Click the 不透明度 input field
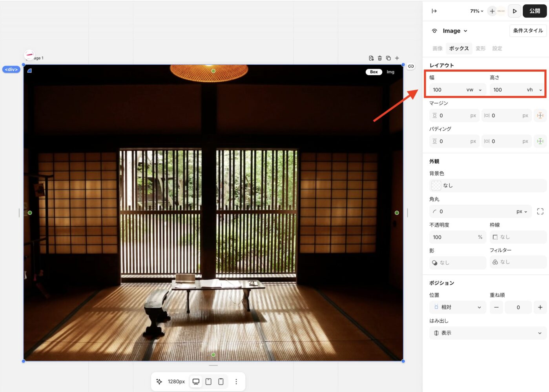549x392 pixels. (453, 237)
